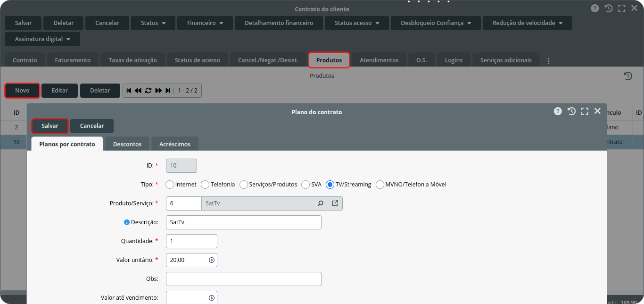The width and height of the screenshot is (644, 304).
Task: Select MVNO/Telefonia Móvel radio option
Action: coord(380,185)
